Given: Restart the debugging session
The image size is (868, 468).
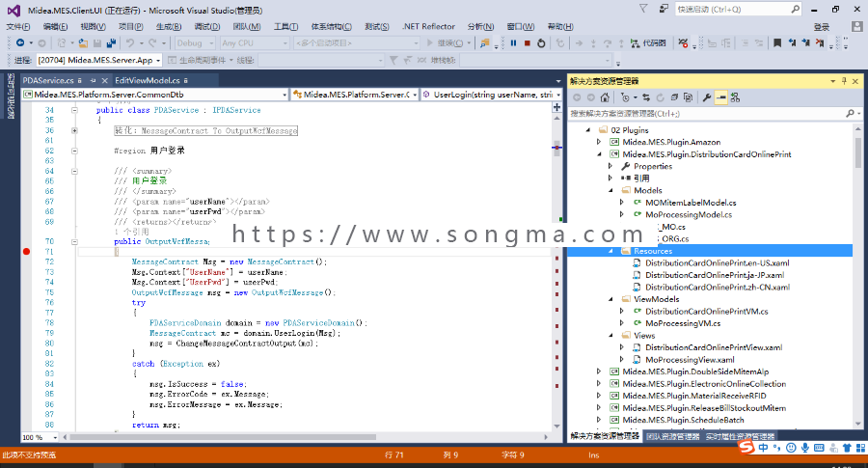Looking at the screenshot, I should tap(541, 43).
